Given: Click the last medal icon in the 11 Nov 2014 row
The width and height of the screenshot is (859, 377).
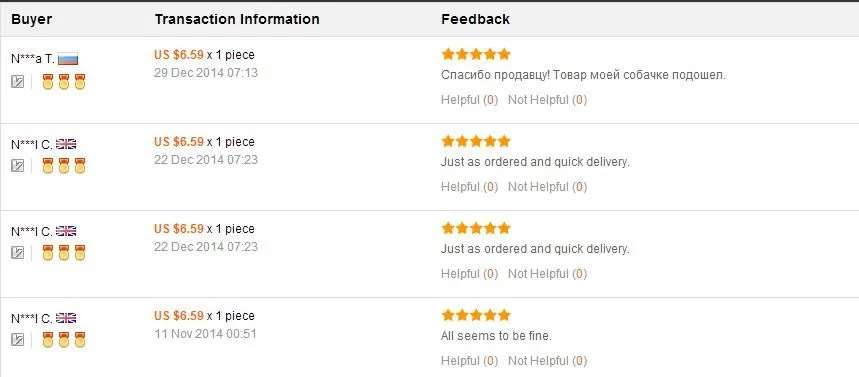Looking at the screenshot, I should (x=80, y=340).
